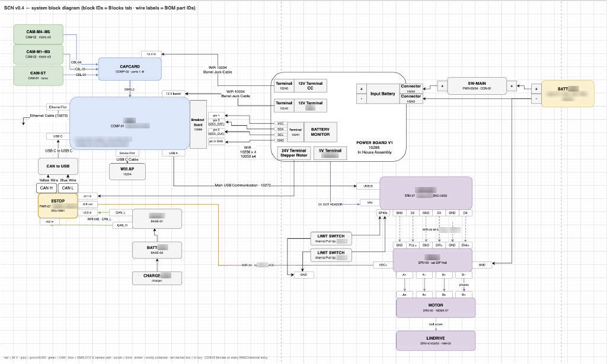Click the GPIOs port box
This screenshot has width=607, height=364.
383,213
